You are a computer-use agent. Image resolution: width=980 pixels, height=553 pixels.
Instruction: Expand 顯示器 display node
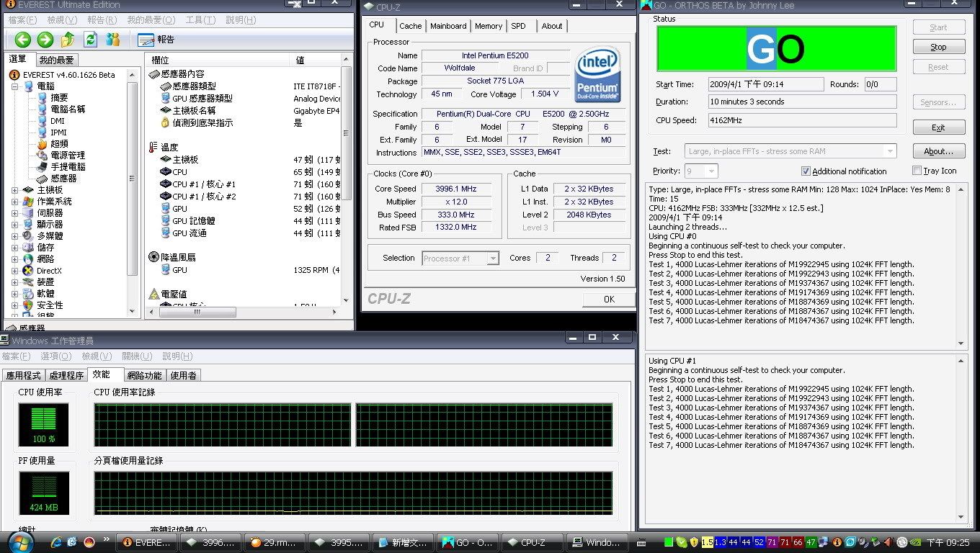pyautogui.click(x=15, y=225)
